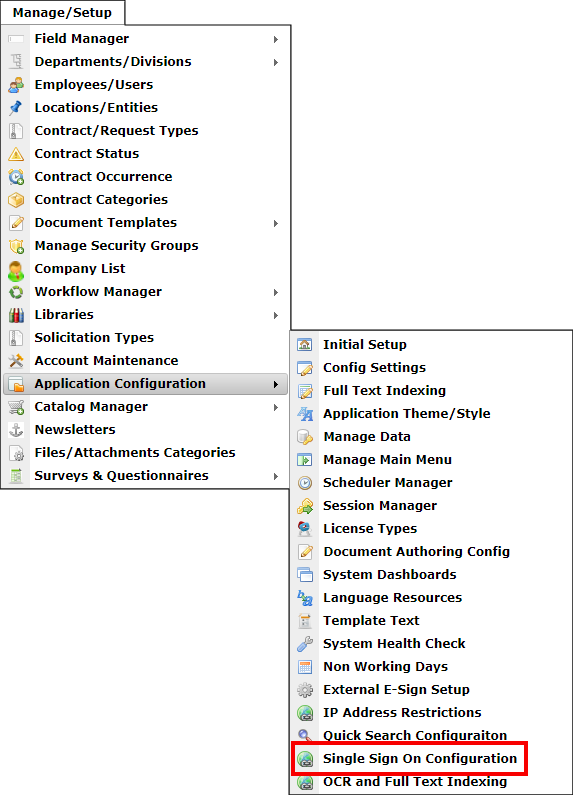Click the Contract Status warning triangle icon
The image size is (573, 795).
point(16,154)
